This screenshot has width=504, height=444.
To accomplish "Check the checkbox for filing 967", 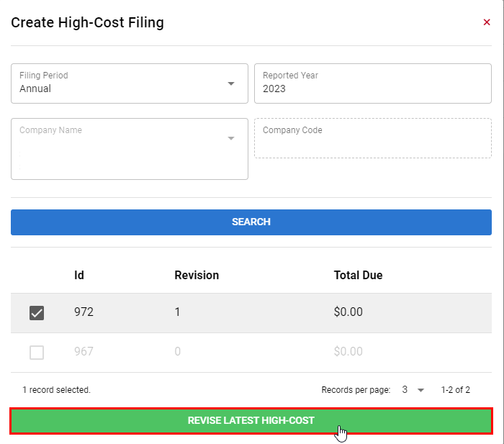I will (x=37, y=353).
